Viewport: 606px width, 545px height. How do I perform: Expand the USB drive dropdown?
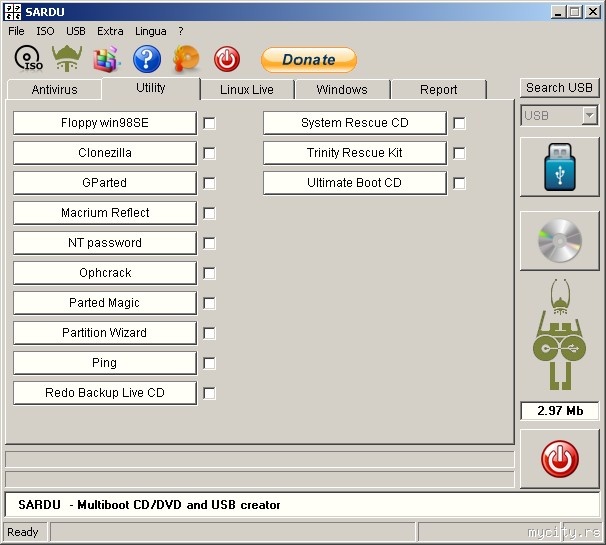[590, 115]
